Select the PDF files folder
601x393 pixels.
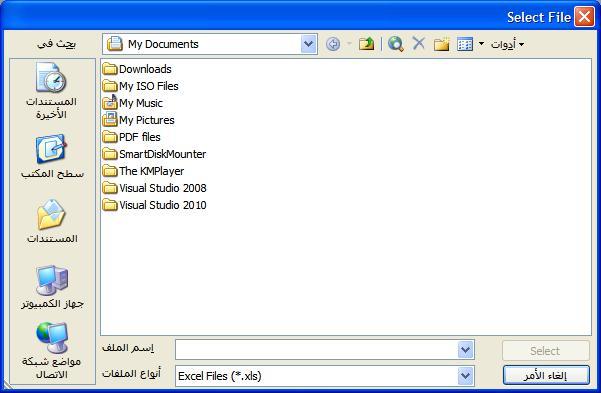(x=131, y=137)
